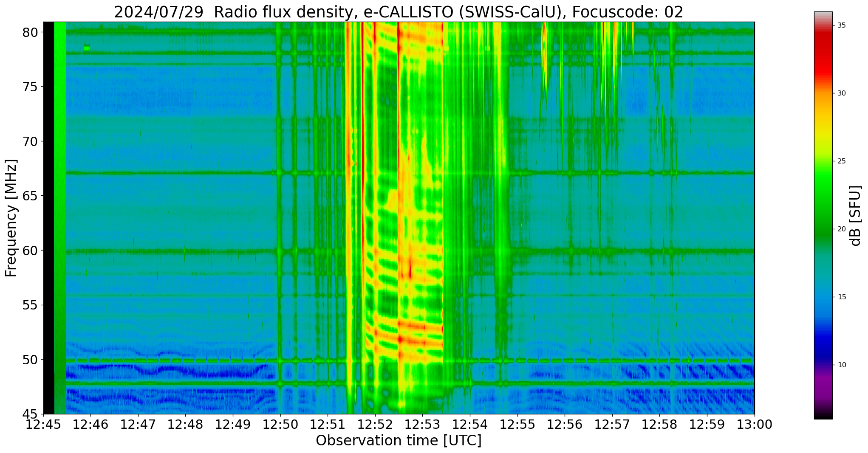868x453 pixels.
Task: Click the 70 frequency tick label
Action: pos(30,141)
